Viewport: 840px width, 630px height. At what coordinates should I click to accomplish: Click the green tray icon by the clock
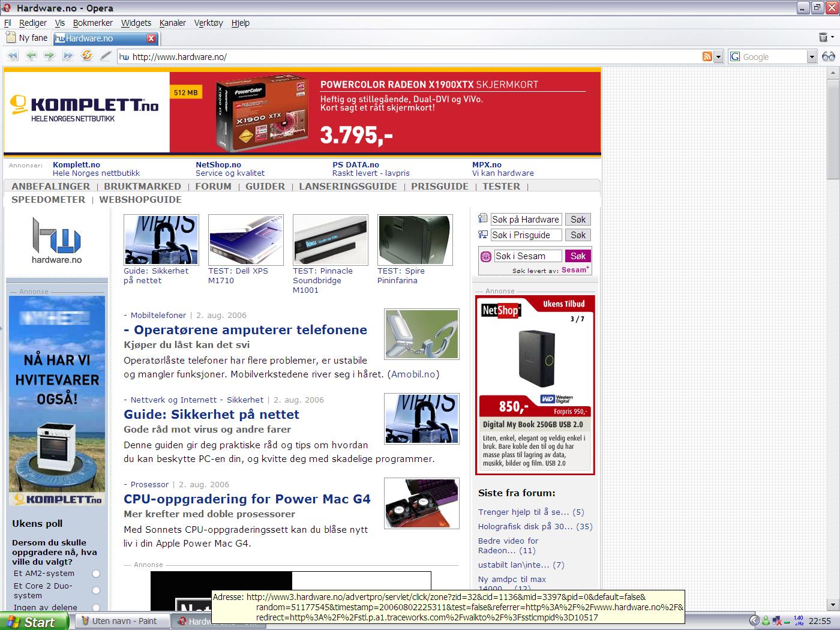767,621
